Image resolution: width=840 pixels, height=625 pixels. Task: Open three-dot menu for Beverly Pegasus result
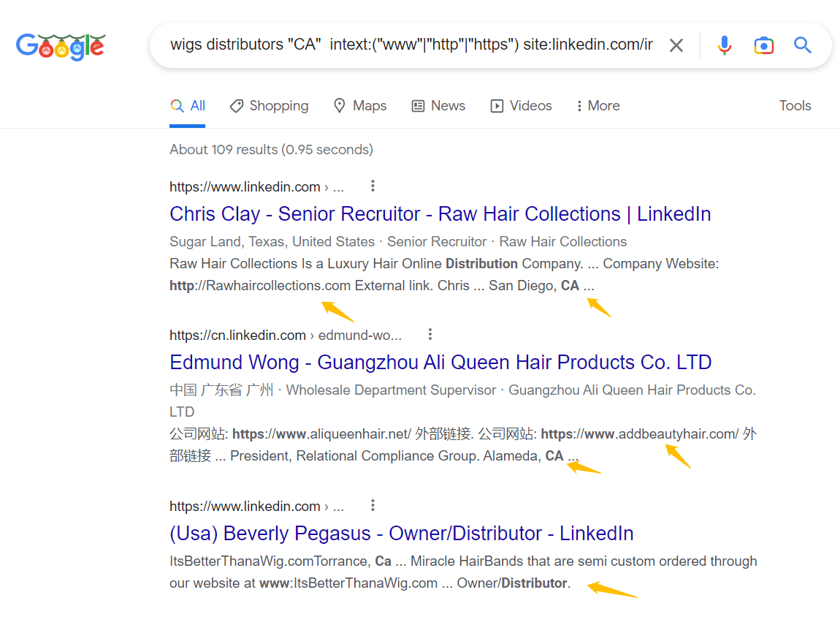(x=373, y=505)
